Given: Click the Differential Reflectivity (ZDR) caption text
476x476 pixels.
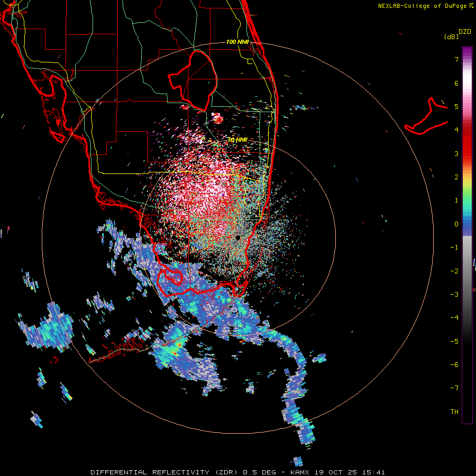Looking at the screenshot, I should click(x=165, y=472).
